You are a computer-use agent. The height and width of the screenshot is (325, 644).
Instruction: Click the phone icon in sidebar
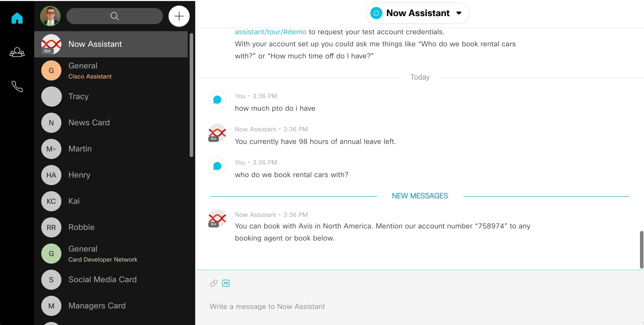coord(17,87)
